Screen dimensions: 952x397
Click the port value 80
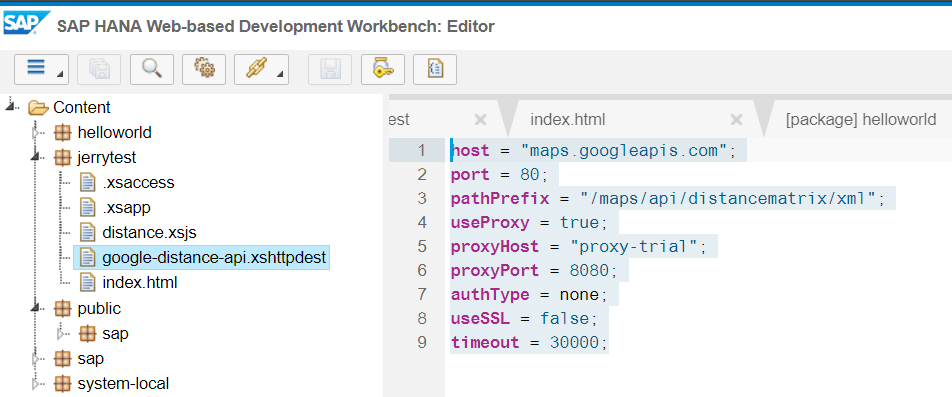click(530, 175)
